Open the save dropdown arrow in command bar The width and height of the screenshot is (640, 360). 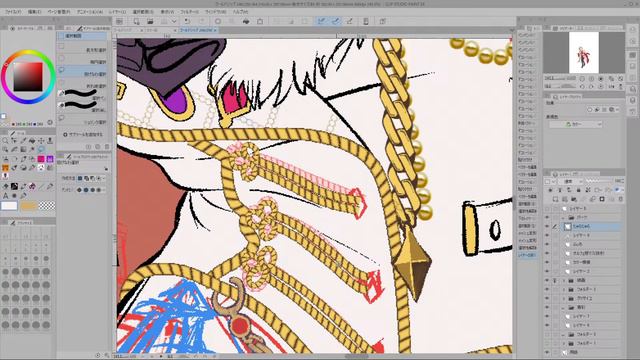coord(174,21)
